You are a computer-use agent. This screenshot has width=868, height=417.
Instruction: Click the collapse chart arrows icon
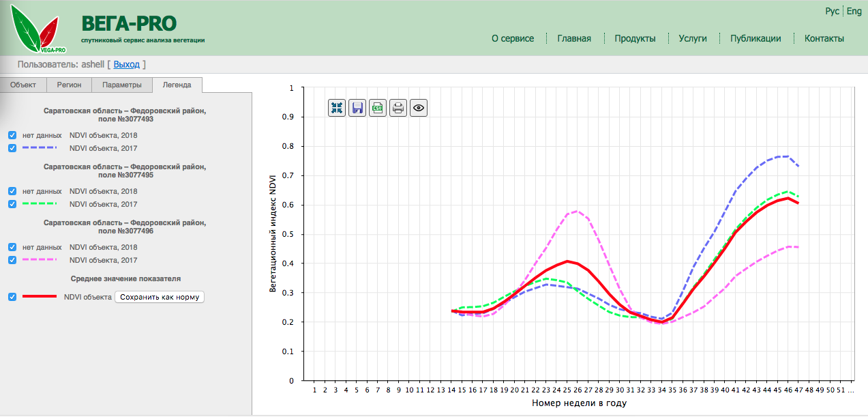tap(337, 108)
